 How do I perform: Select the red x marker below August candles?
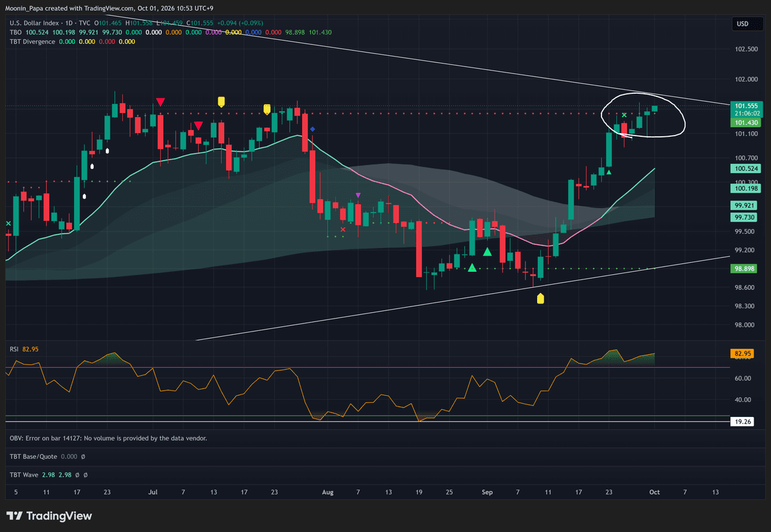click(x=342, y=229)
